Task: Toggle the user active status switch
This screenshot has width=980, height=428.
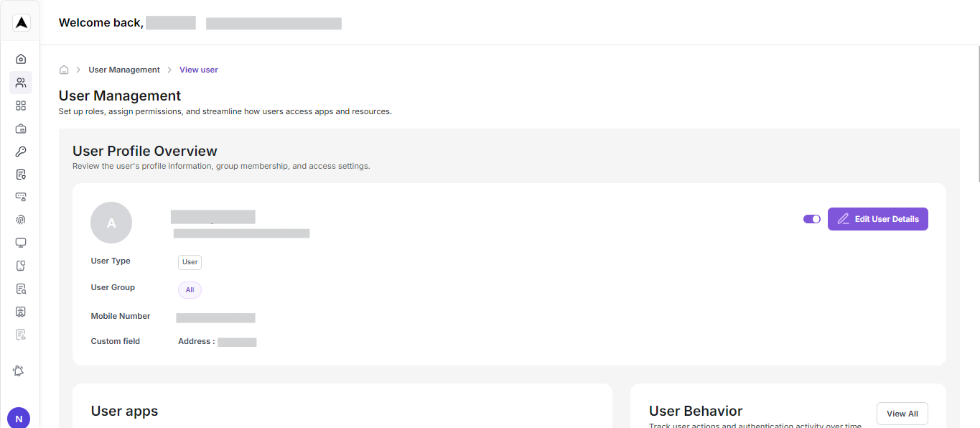Action: click(811, 218)
